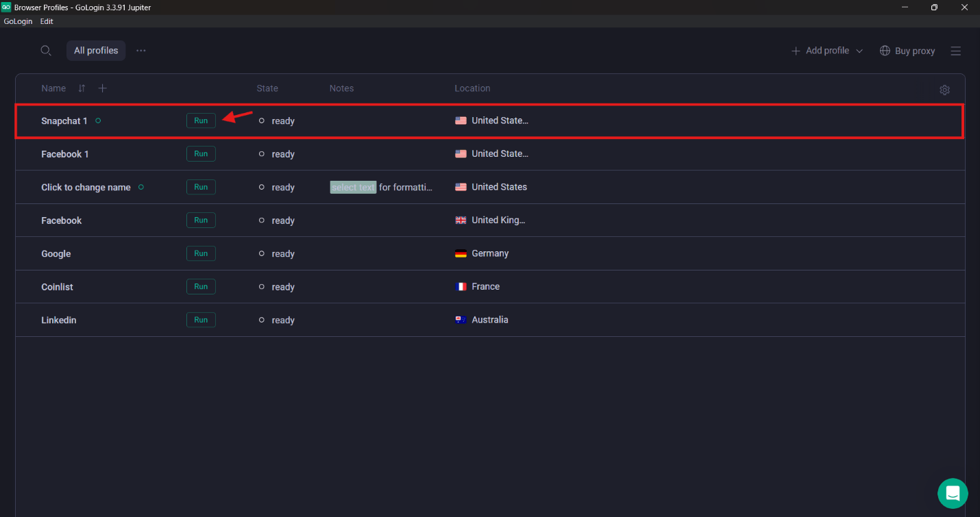This screenshot has height=517, width=980.
Task: Run the Coinlist profile
Action: pos(201,286)
